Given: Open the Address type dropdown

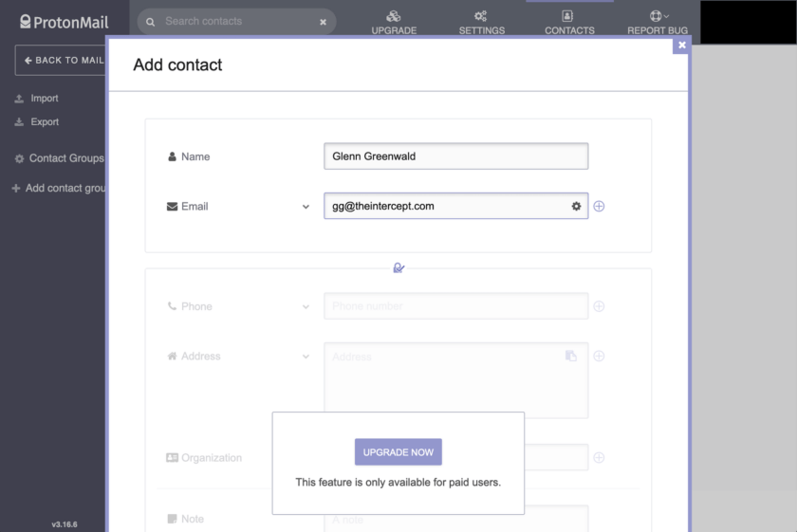Looking at the screenshot, I should (x=306, y=357).
